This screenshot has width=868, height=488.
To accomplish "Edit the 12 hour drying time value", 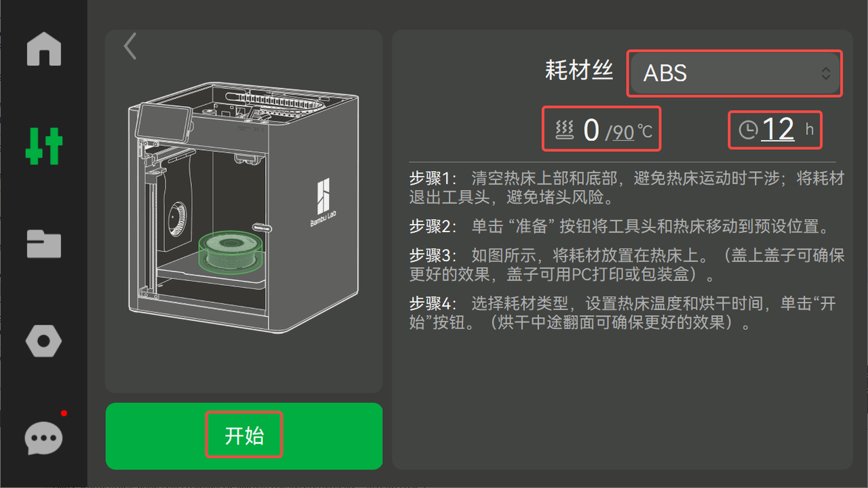I will [x=778, y=129].
